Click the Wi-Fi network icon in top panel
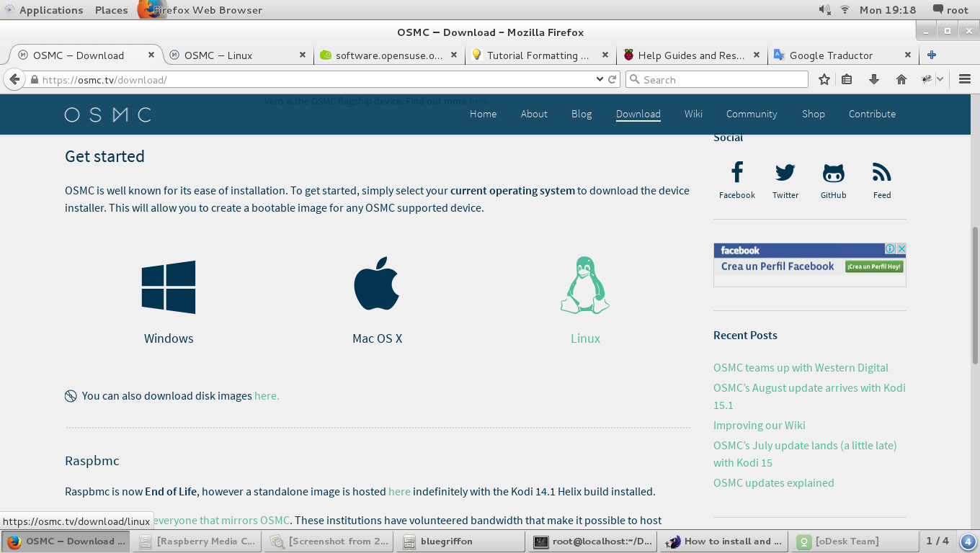The width and height of the screenshot is (980, 553). click(x=845, y=10)
